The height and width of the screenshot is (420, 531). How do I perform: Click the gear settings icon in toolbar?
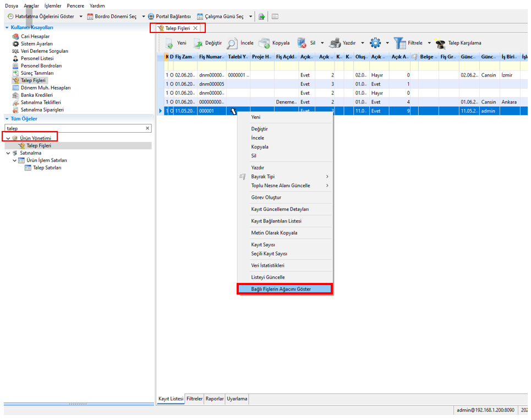coord(375,43)
